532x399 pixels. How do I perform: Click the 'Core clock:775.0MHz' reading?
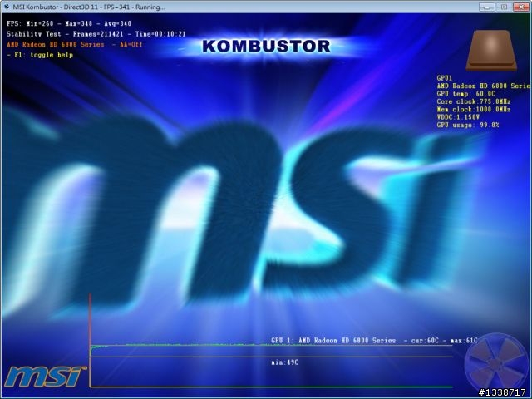(x=474, y=101)
